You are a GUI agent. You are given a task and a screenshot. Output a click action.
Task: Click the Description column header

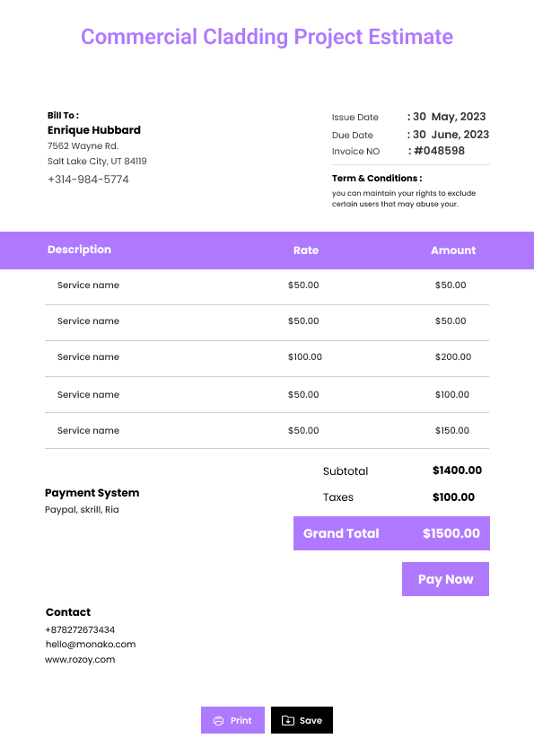coord(79,250)
